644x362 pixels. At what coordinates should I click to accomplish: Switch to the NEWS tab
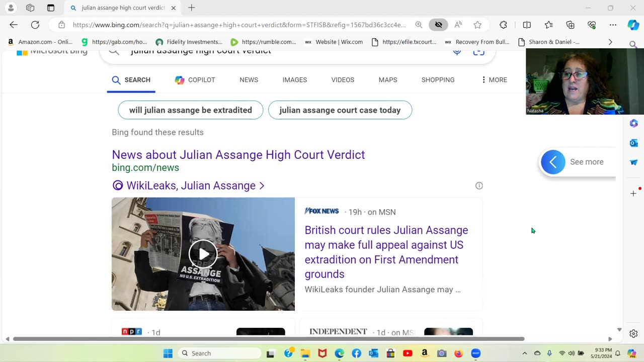[x=249, y=80]
